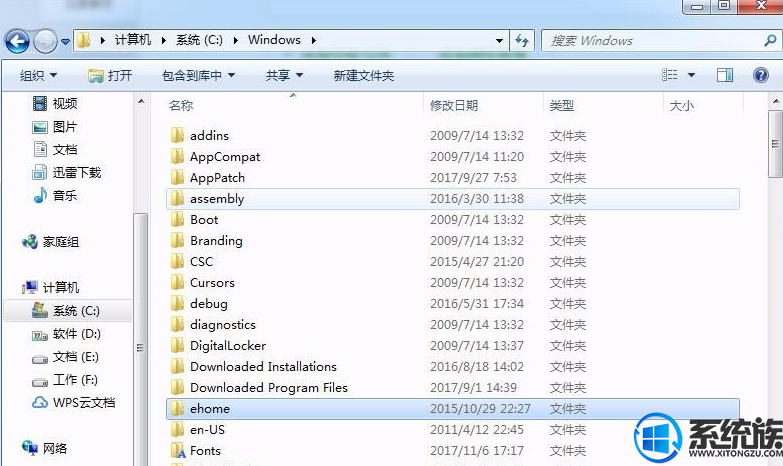
Task: Open the 组织 menu
Action: coord(38,75)
